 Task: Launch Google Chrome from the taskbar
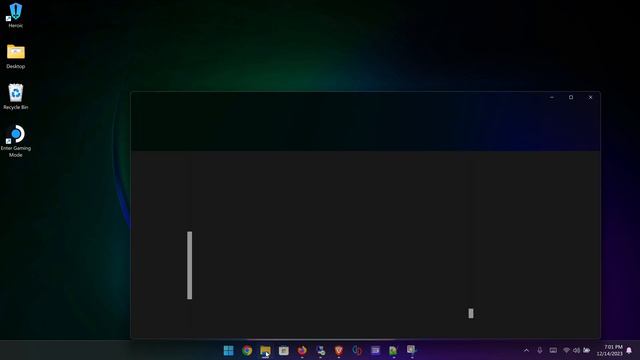coord(247,350)
